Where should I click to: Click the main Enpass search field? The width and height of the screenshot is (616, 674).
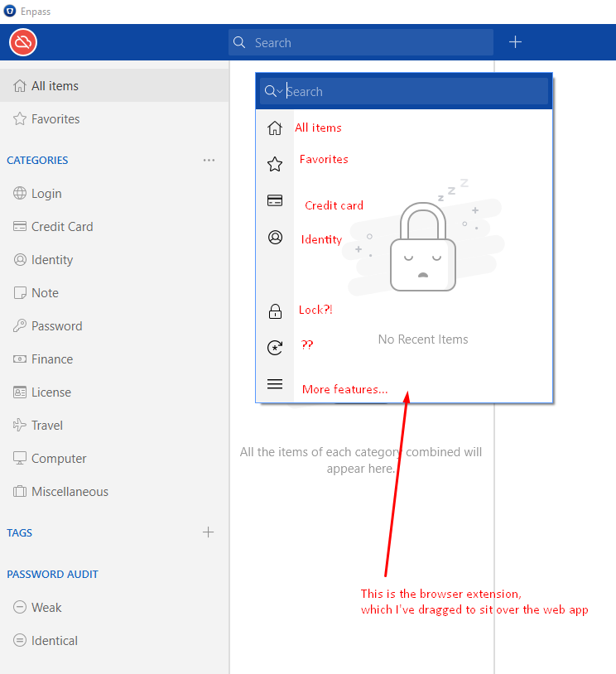pyautogui.click(x=361, y=42)
